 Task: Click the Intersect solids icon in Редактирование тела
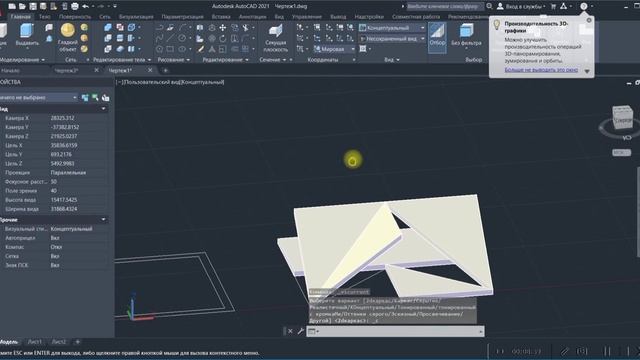point(108,49)
